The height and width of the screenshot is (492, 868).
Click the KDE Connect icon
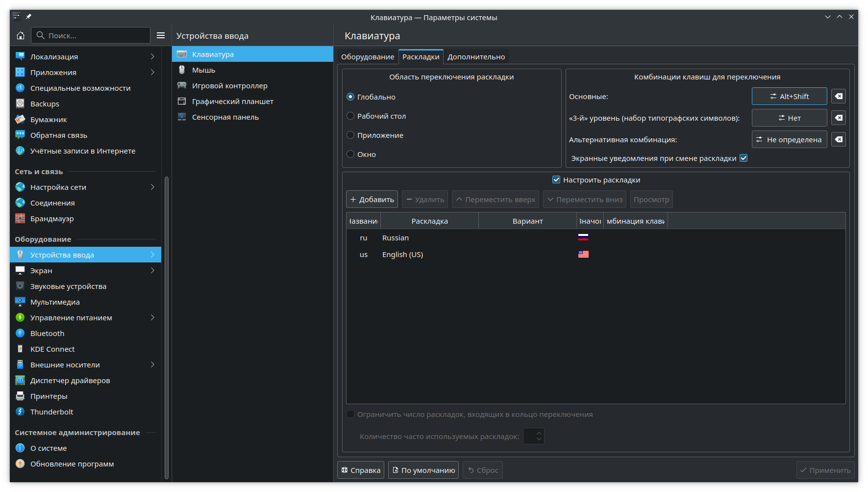pos(20,349)
